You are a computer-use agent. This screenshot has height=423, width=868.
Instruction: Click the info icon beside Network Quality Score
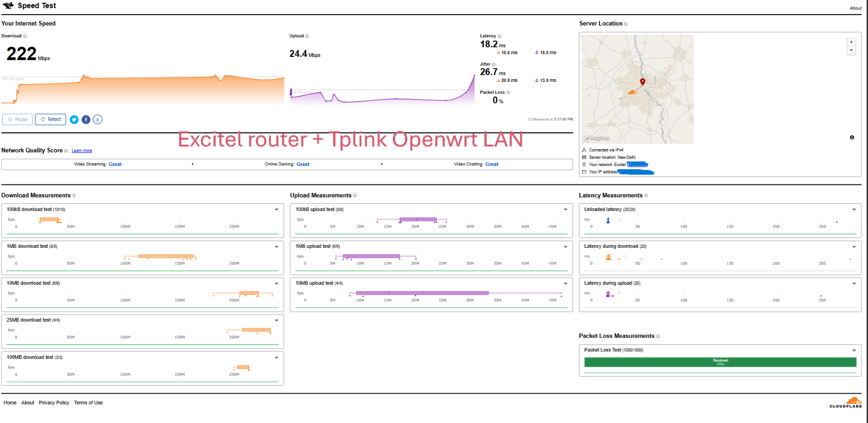[66, 151]
